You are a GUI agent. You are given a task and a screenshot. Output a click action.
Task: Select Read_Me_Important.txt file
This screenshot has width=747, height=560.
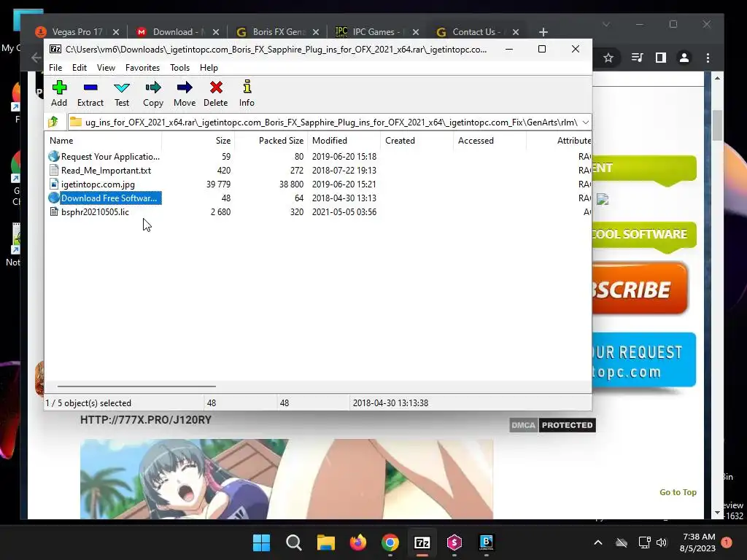[x=106, y=171]
